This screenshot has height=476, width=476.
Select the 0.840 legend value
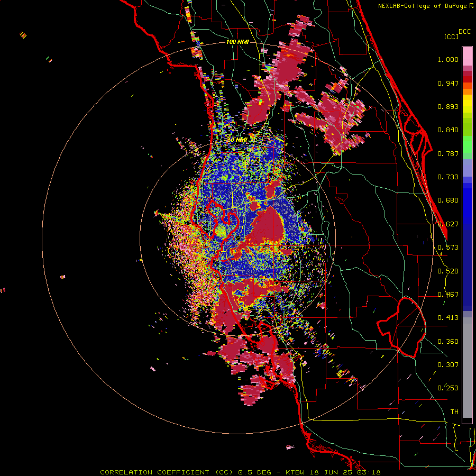[448, 130]
